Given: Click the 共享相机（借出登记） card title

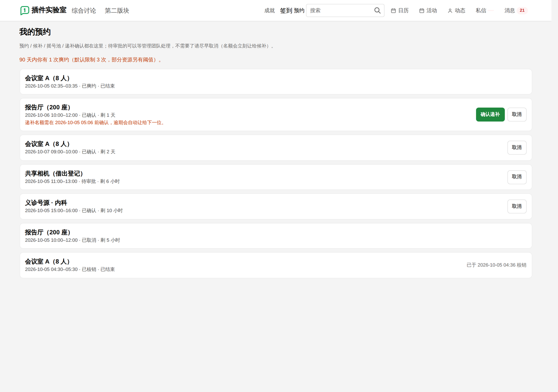Looking at the screenshot, I should (x=54, y=173).
